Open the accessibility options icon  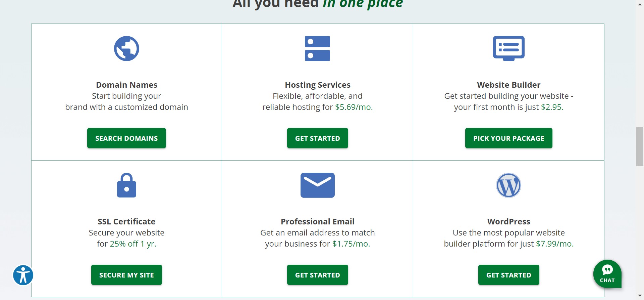(23, 275)
